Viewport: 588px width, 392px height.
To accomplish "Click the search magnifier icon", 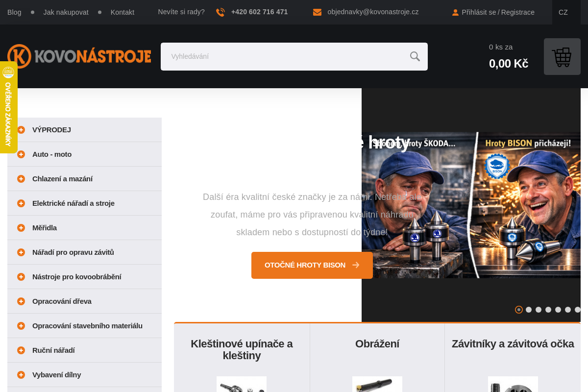I will (x=415, y=56).
